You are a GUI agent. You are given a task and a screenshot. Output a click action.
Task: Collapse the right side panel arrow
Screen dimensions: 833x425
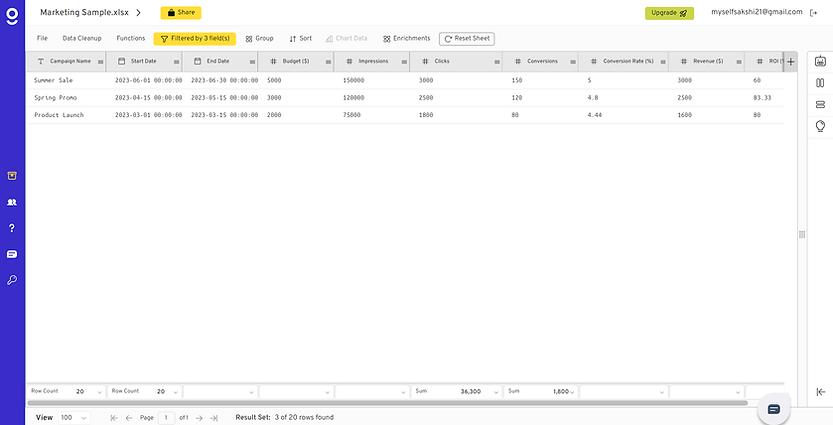click(x=820, y=392)
